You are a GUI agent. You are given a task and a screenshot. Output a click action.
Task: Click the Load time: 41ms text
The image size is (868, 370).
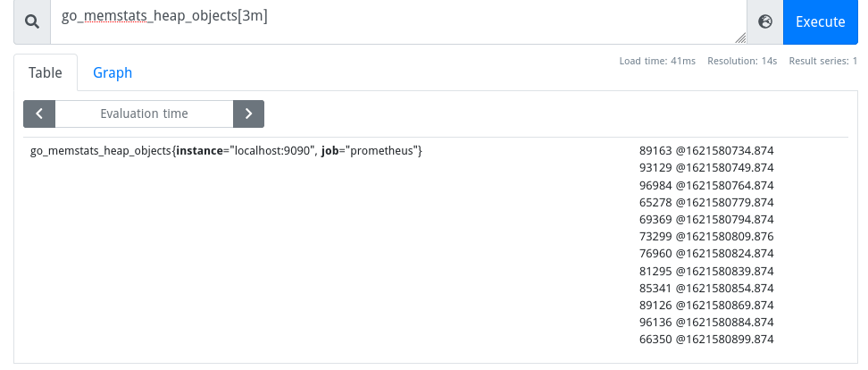coord(657,61)
